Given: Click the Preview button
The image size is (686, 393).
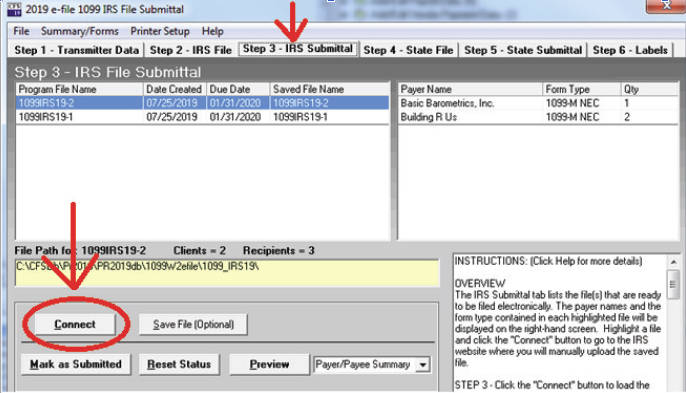Looking at the screenshot, I should [269, 364].
